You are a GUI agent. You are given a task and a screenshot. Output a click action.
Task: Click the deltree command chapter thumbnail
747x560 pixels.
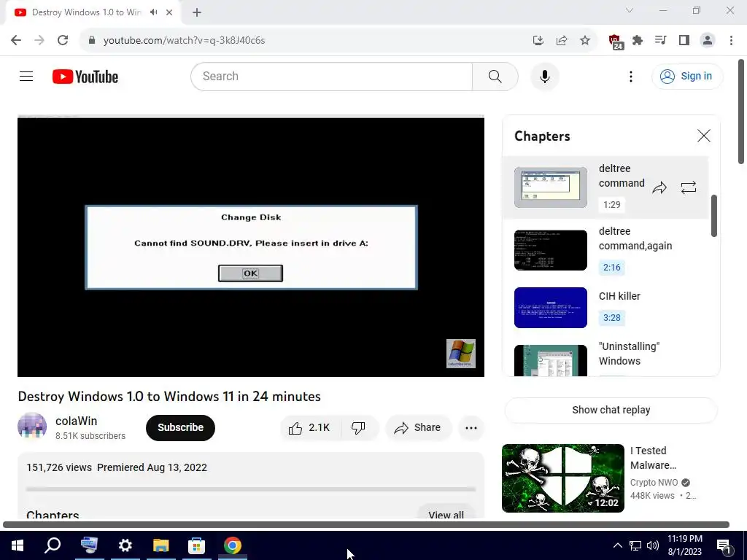551,187
